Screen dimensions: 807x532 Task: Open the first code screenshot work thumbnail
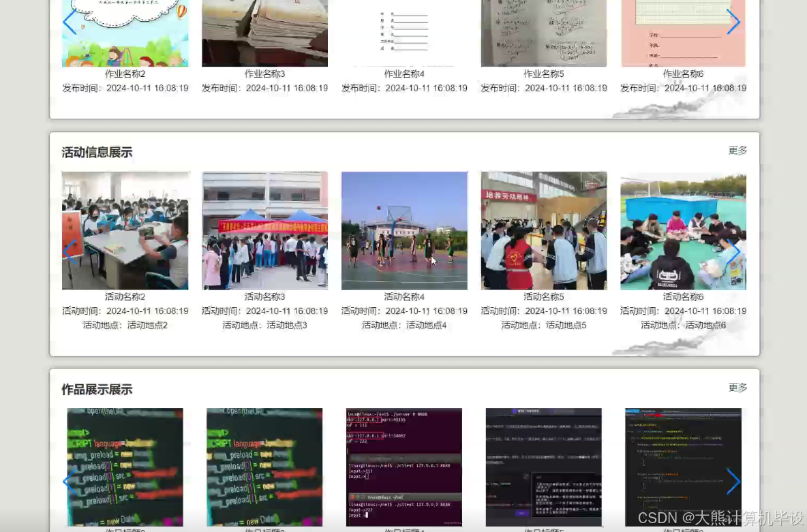click(x=125, y=467)
